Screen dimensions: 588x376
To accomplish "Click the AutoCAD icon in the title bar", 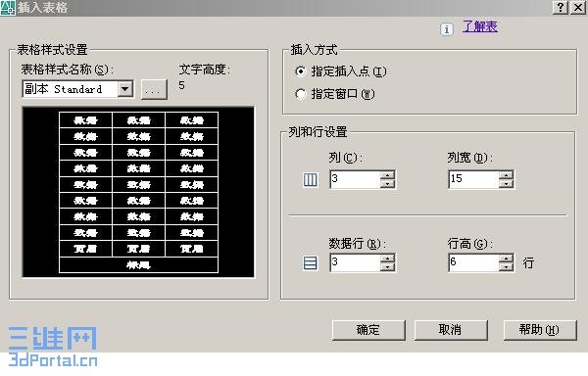I will click(8, 7).
